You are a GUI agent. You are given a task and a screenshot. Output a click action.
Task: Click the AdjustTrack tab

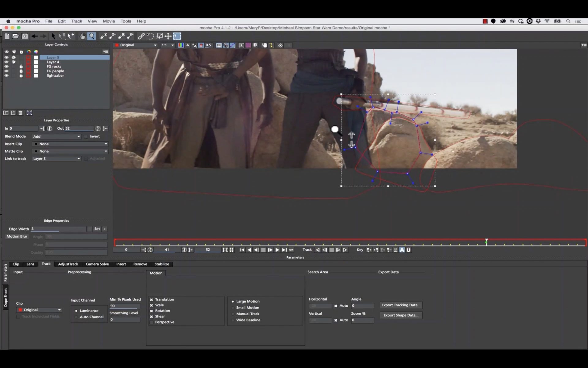(68, 264)
